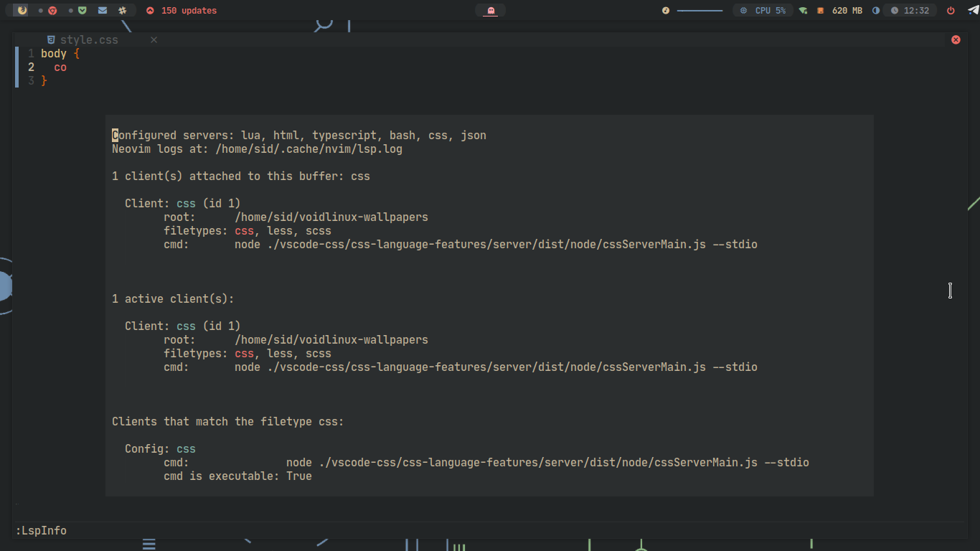Screen dimensions: 980x551
Task: Click the power button in the top-right corner
Action: click(x=951, y=10)
